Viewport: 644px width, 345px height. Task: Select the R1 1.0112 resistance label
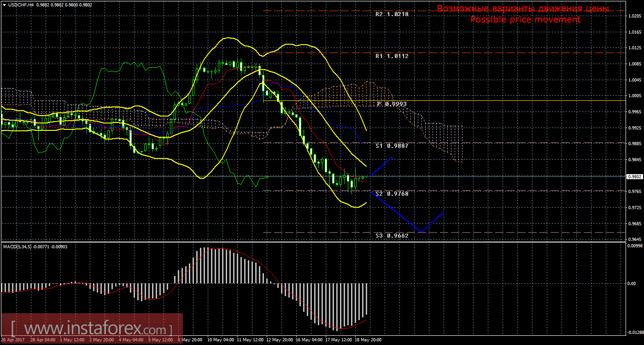[392, 56]
